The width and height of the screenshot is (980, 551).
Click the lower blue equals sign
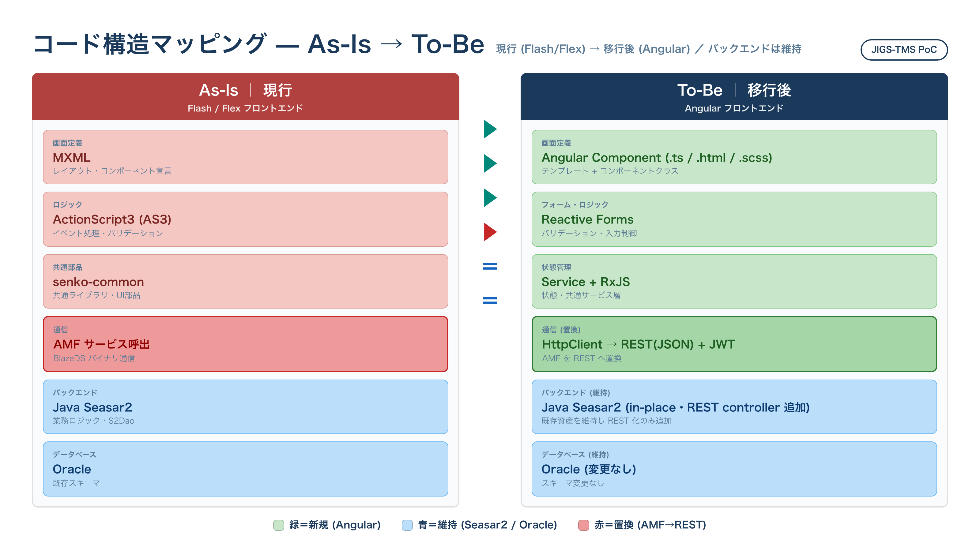(x=490, y=300)
